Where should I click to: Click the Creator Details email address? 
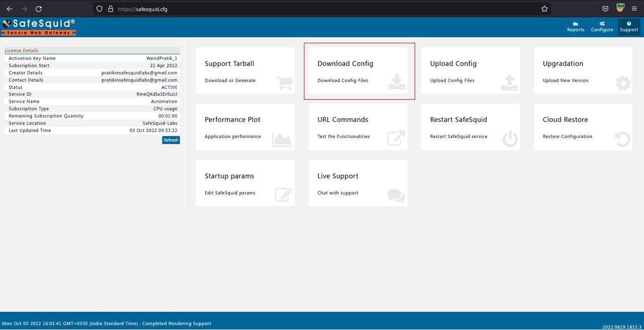139,73
